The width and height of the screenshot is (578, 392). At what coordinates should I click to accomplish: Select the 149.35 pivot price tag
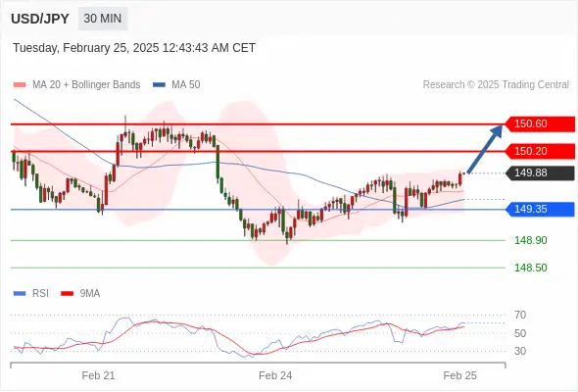(x=540, y=209)
